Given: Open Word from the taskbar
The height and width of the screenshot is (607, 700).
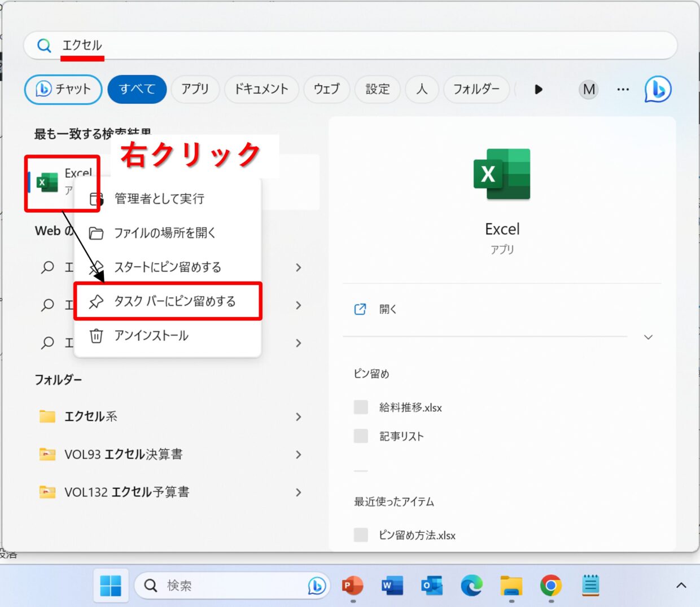Looking at the screenshot, I should coord(392,586).
